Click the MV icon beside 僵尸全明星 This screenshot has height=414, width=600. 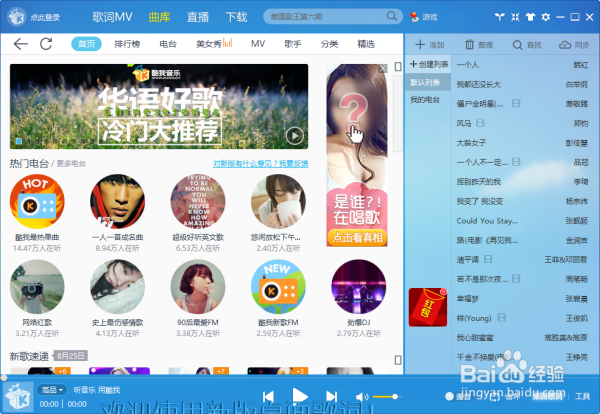516,103
